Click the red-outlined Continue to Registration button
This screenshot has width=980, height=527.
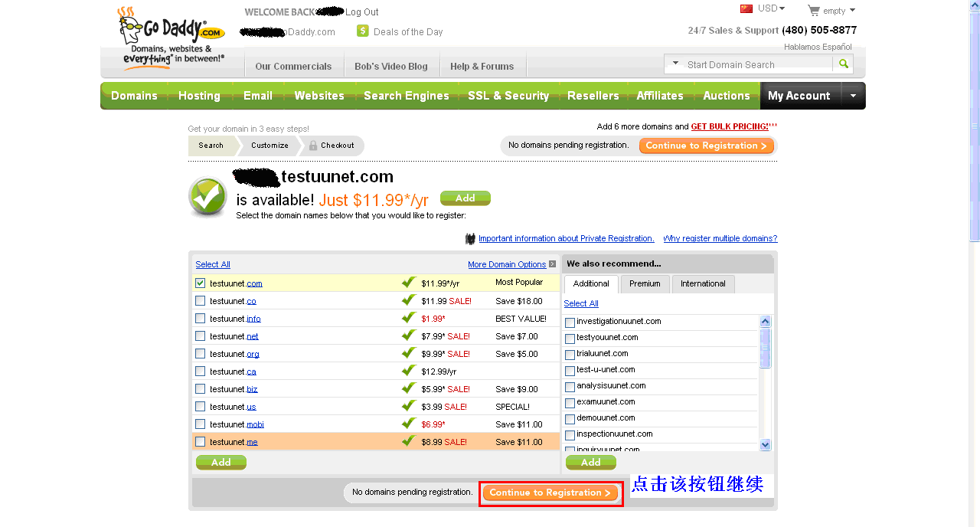(550, 493)
